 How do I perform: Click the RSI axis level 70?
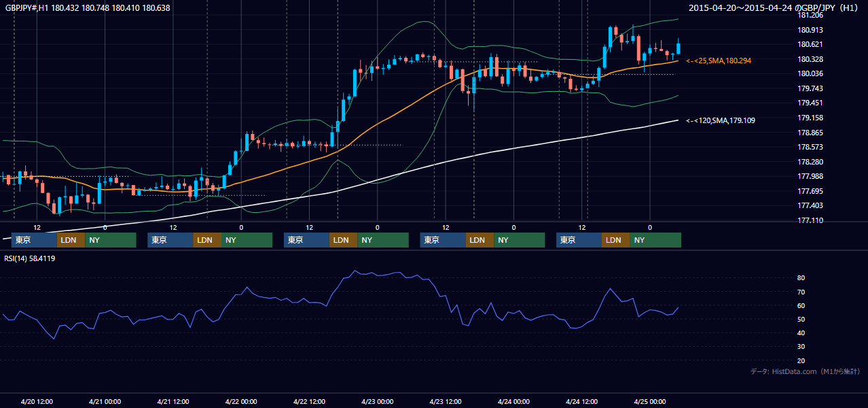pos(801,292)
